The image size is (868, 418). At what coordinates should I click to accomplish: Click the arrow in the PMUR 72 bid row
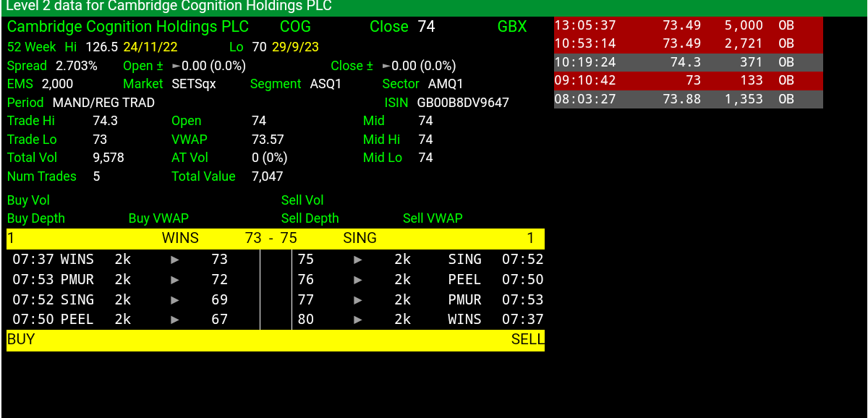175,280
